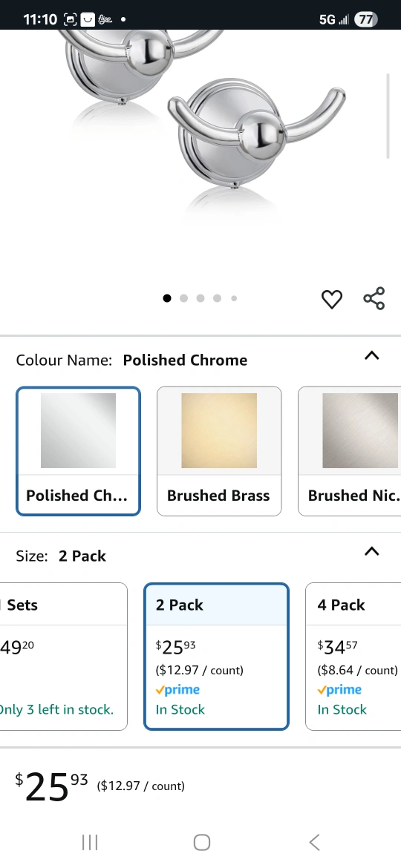The image size is (401, 868).
Task: Tap the heart wishlist icon
Action: click(x=332, y=299)
